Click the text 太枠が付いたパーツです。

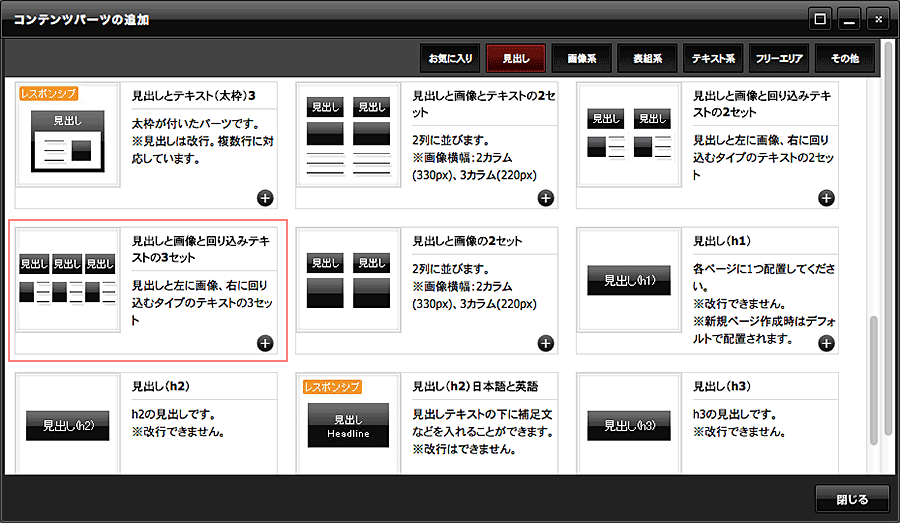(x=196, y=123)
